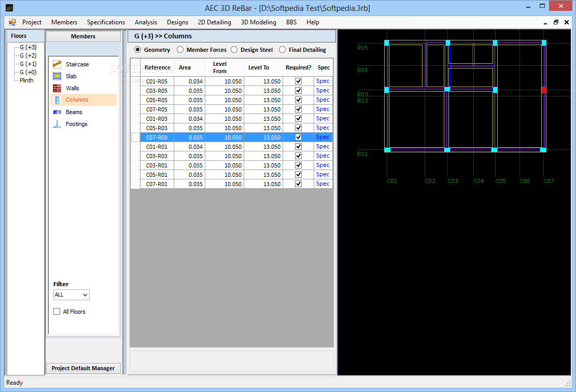Open the Specifications menu
This screenshot has height=392, width=576.
[106, 22]
